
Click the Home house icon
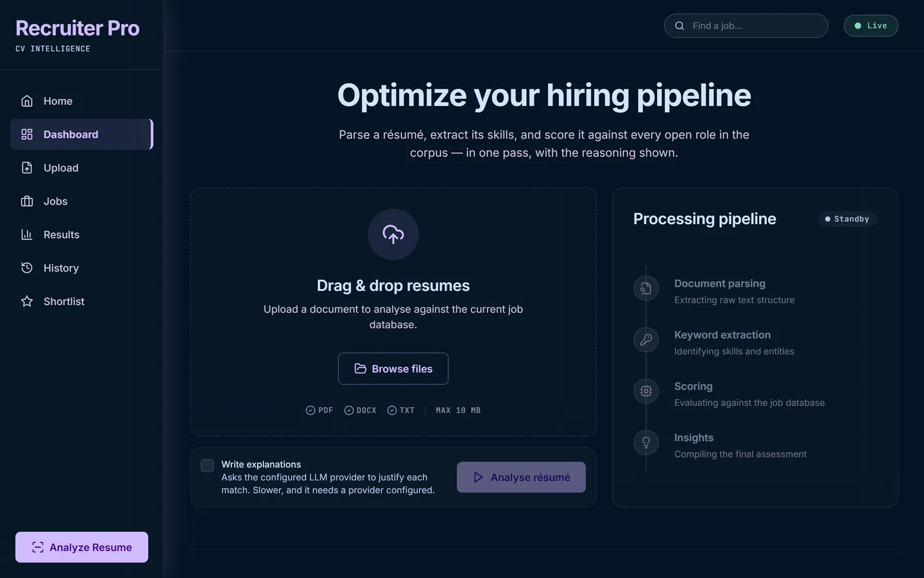[x=27, y=101]
